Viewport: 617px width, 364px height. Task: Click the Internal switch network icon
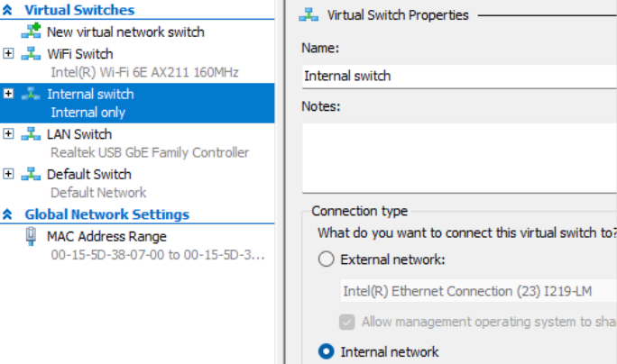[x=31, y=94]
